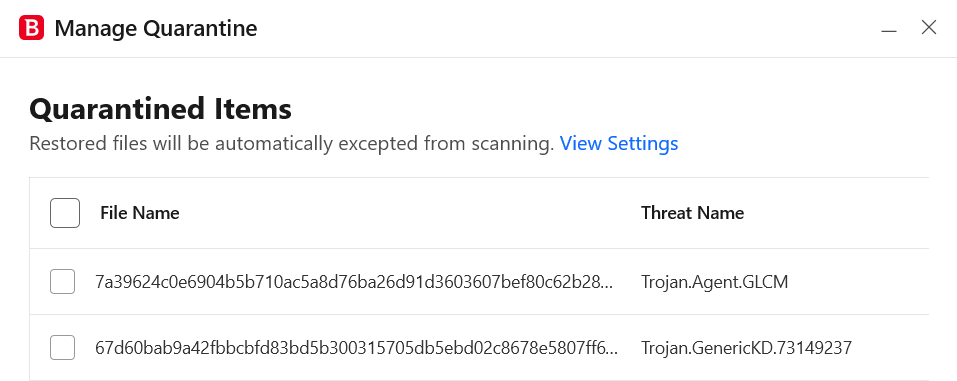Minimize the Manage Quarantine window
This screenshot has width=957, height=381.
click(889, 29)
